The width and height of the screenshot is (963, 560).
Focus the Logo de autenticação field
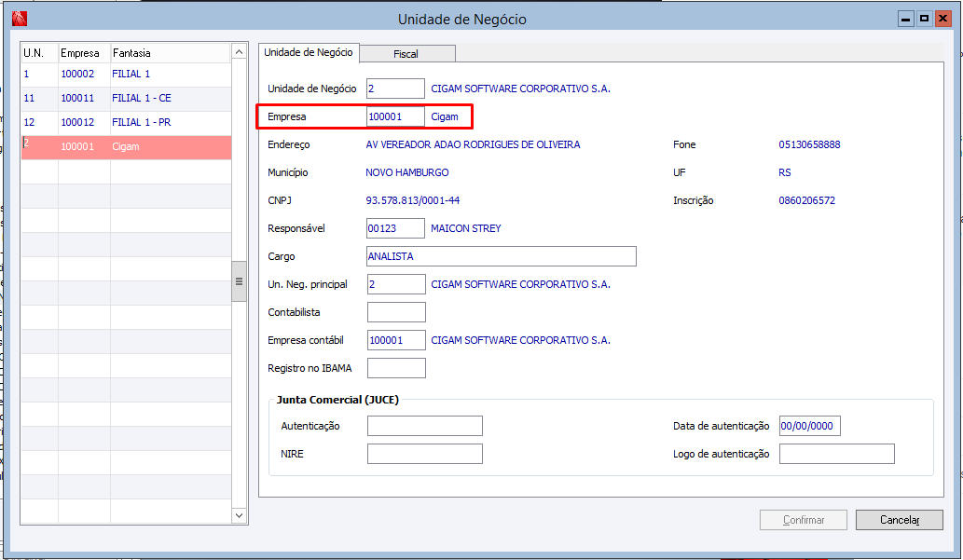click(836, 454)
